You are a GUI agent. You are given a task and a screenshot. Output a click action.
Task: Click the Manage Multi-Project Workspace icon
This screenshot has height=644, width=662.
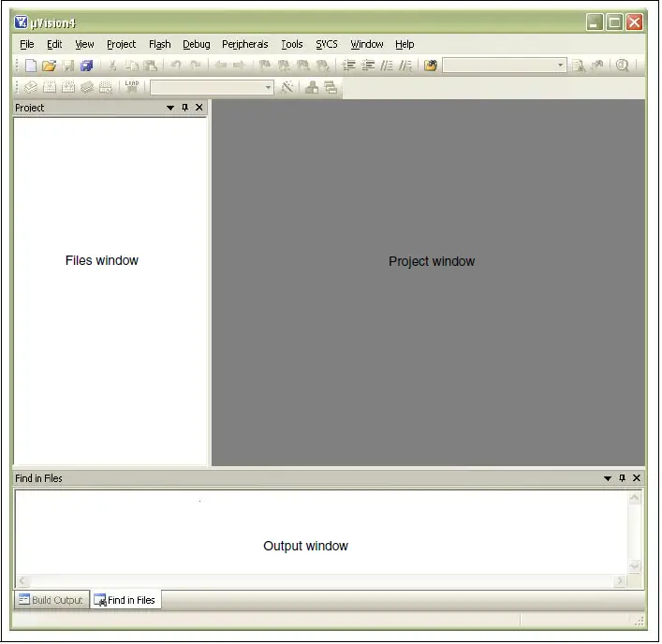pos(331,87)
